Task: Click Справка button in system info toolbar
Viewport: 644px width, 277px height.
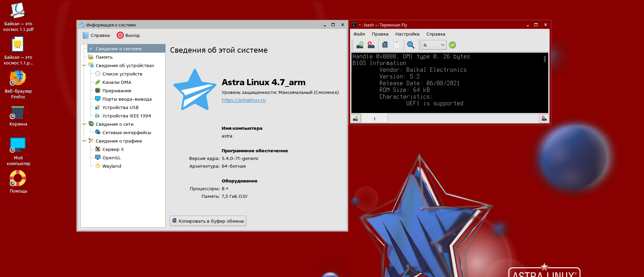Action: [96, 35]
